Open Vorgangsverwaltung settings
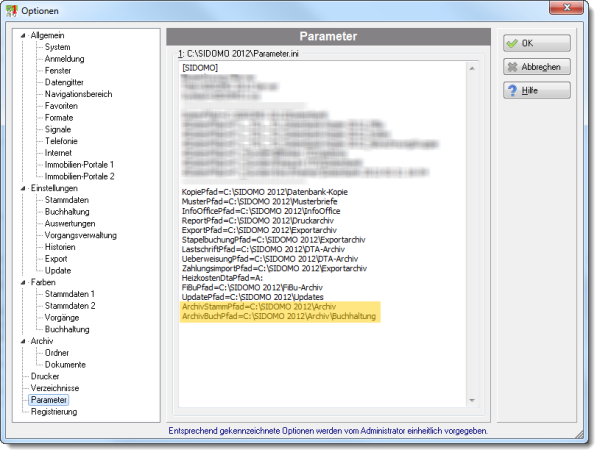The image size is (600, 455). (81, 235)
